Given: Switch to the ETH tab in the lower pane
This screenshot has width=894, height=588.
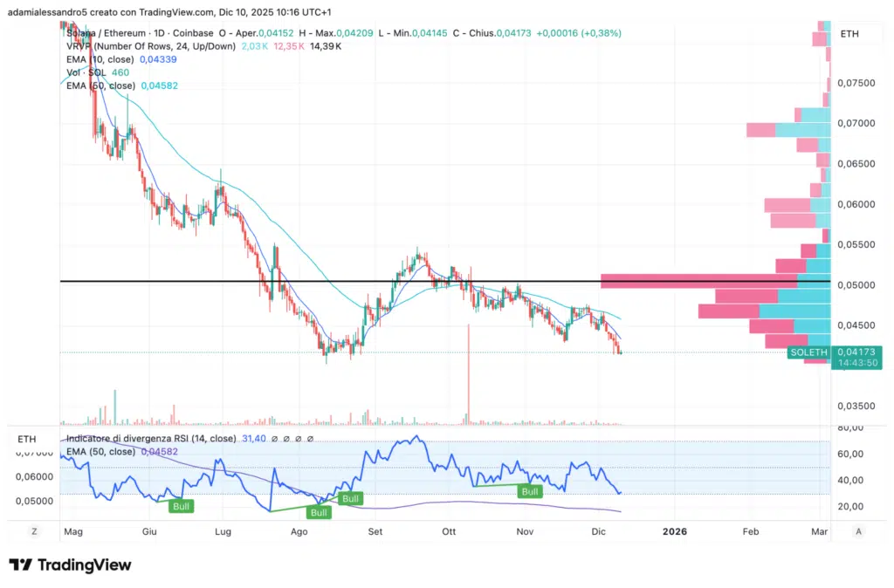Looking at the screenshot, I should [27, 439].
